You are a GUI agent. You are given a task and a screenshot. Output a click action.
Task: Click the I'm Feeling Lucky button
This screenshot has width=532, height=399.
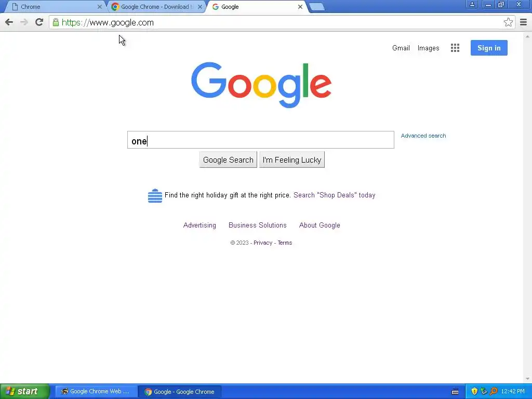292,160
